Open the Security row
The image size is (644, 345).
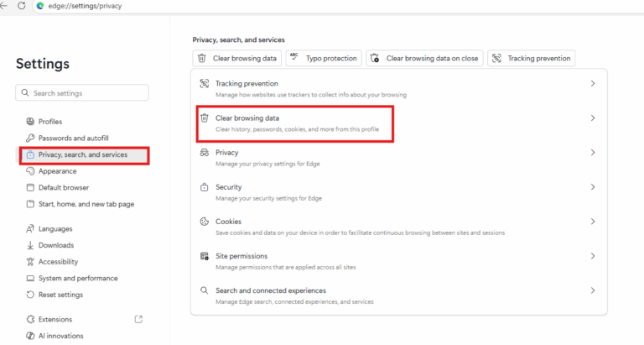pyautogui.click(x=399, y=192)
